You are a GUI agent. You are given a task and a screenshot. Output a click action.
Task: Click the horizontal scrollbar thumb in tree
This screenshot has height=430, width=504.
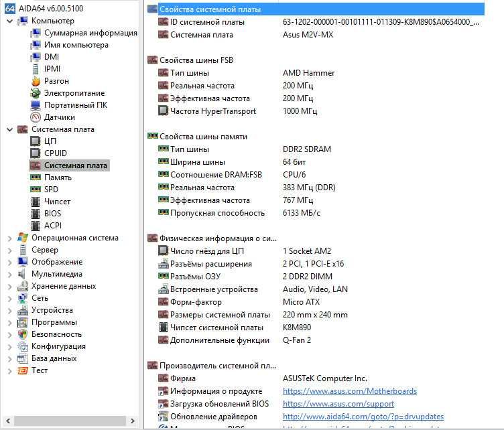click(x=70, y=421)
